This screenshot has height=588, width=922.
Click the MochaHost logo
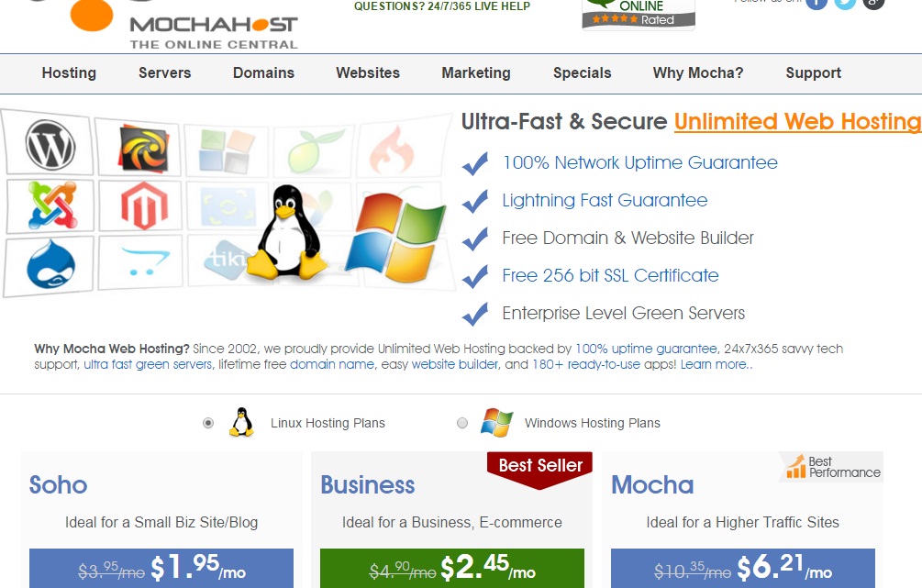click(183, 25)
